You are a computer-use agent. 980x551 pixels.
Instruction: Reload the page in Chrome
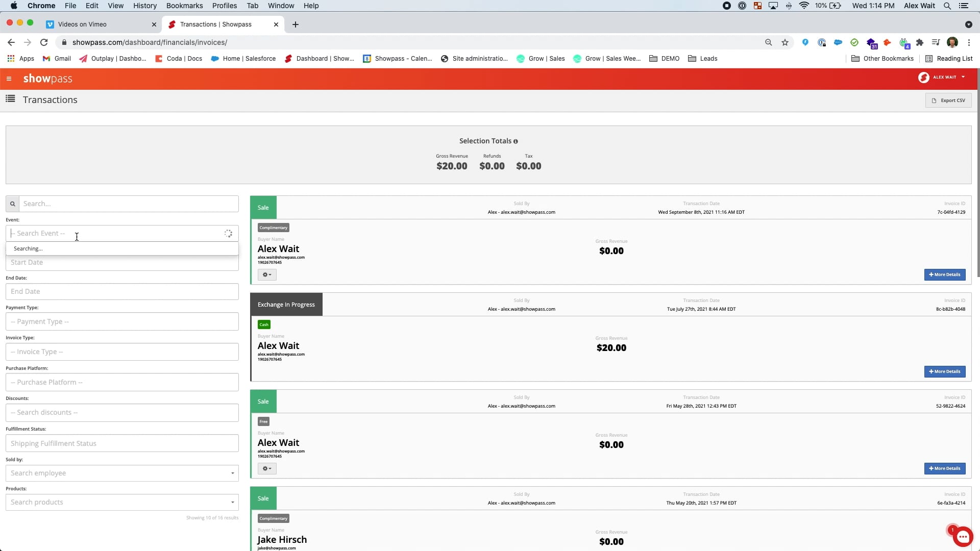[x=44, y=42]
